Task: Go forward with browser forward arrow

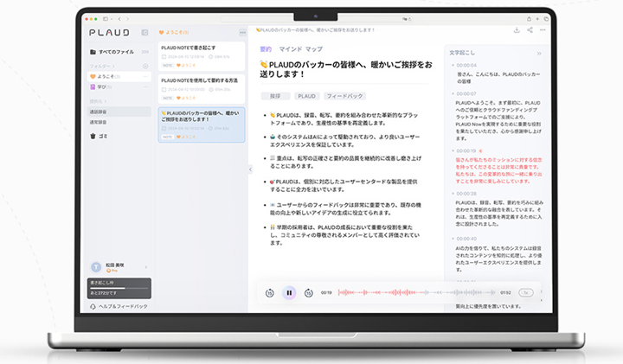Action: click(127, 19)
